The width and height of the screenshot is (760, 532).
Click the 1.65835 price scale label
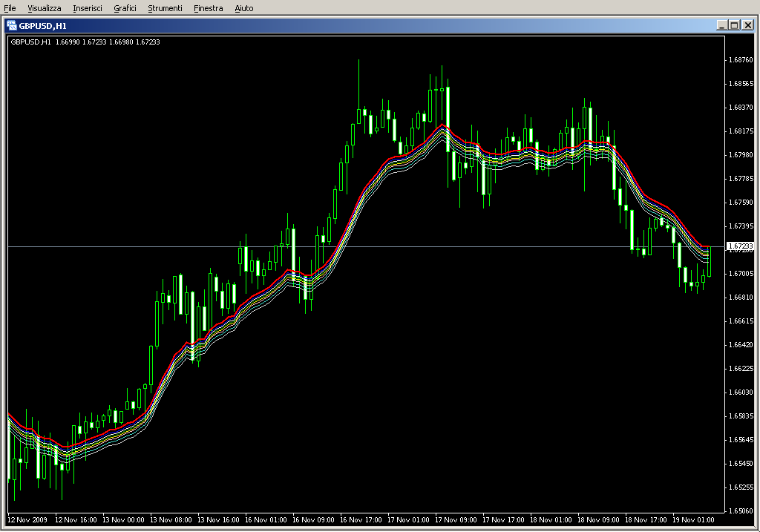(x=741, y=416)
